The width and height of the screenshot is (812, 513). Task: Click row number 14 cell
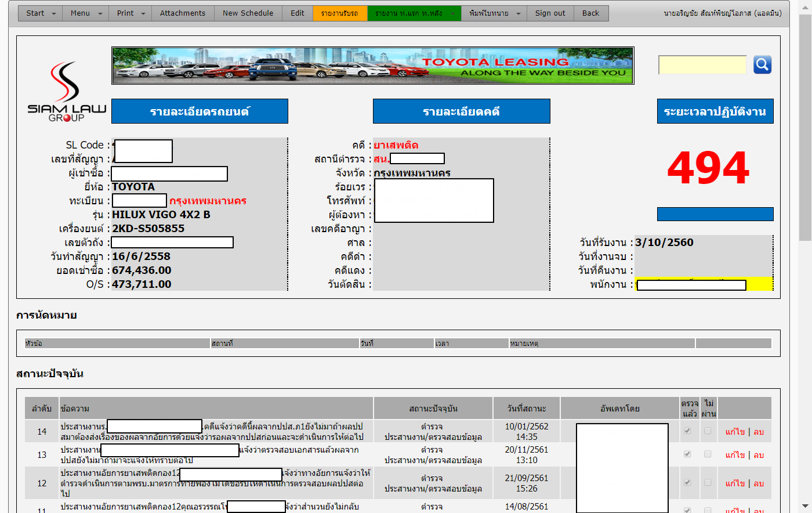point(42,432)
